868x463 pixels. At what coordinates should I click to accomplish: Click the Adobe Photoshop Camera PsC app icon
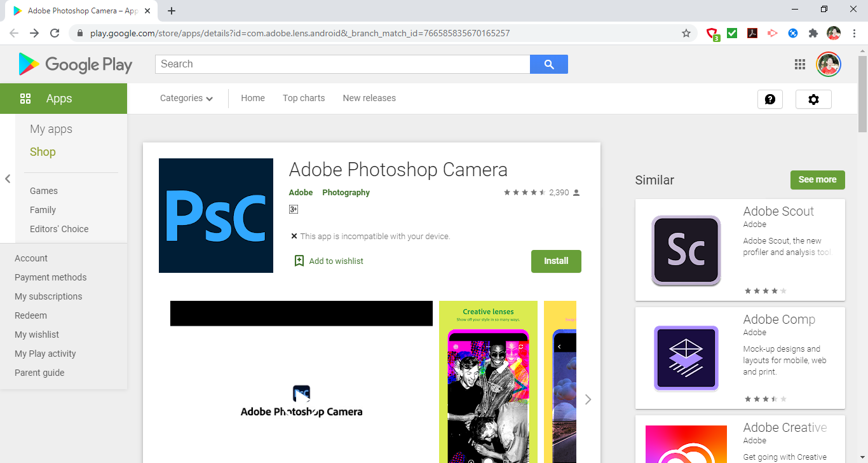216,215
